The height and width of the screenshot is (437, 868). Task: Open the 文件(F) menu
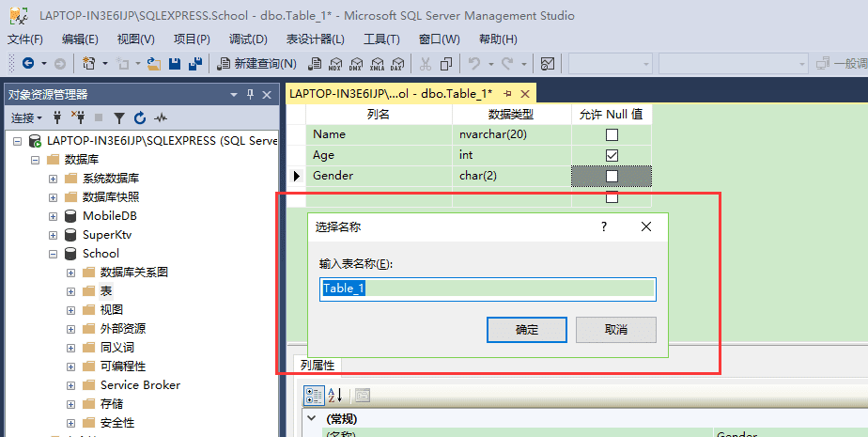click(x=25, y=39)
